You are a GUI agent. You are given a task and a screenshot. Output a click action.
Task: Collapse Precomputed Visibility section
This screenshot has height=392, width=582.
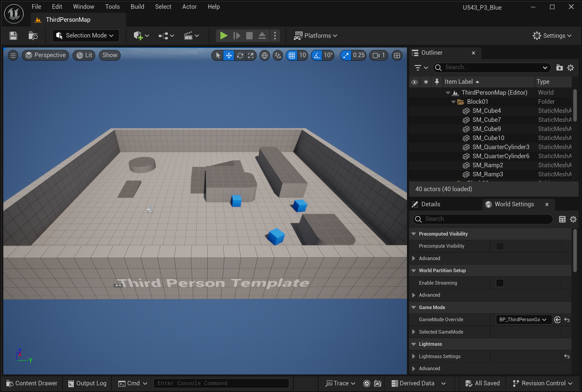pos(413,234)
